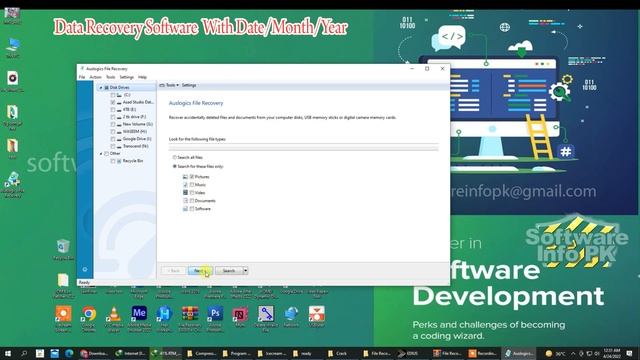Open the Network desktop shortcut
Viewport: 640px width, 360px height.
click(291, 317)
